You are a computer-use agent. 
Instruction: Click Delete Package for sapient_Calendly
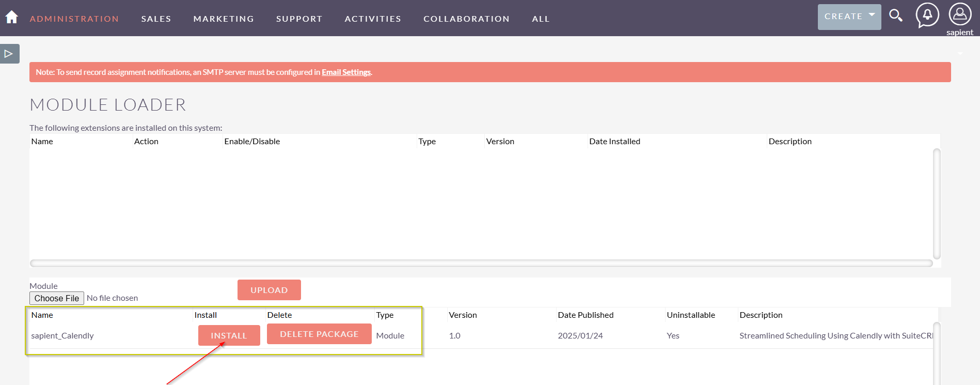319,334
